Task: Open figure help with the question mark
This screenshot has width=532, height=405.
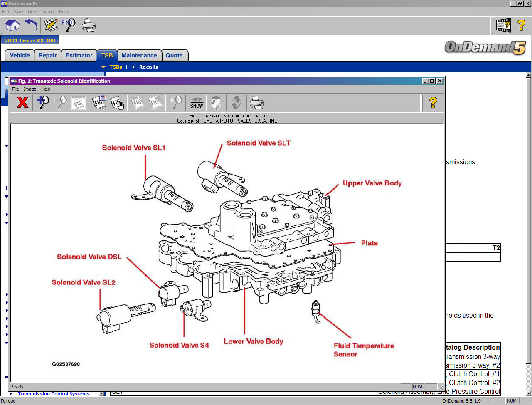Action: [433, 102]
